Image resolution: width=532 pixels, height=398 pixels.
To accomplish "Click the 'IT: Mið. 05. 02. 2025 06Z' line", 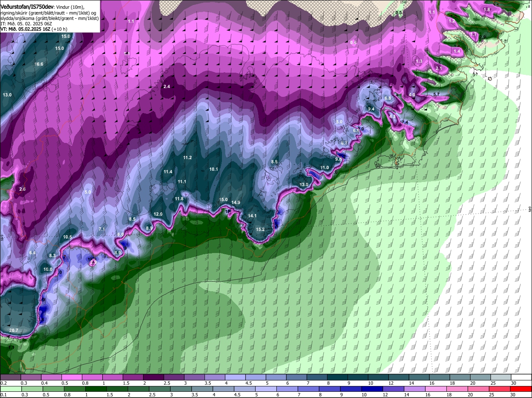I will pyautogui.click(x=26, y=24).
